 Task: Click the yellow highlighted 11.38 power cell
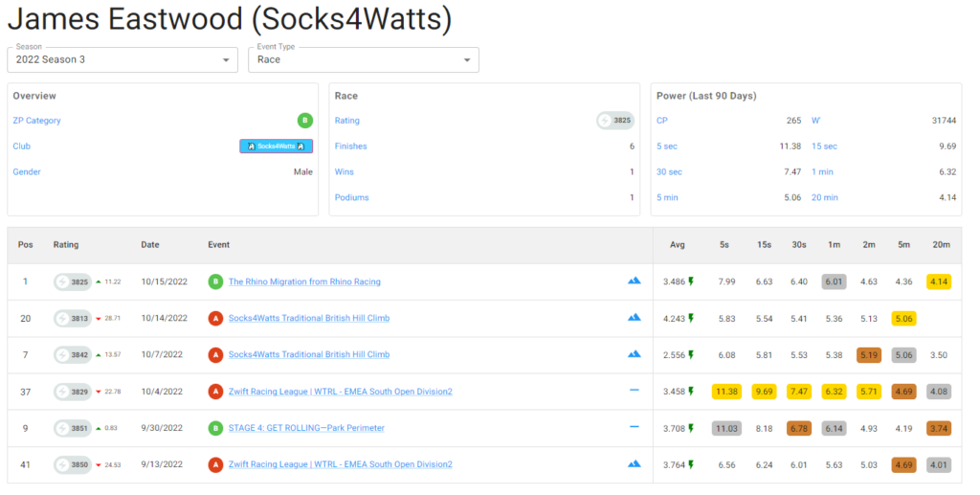click(726, 391)
